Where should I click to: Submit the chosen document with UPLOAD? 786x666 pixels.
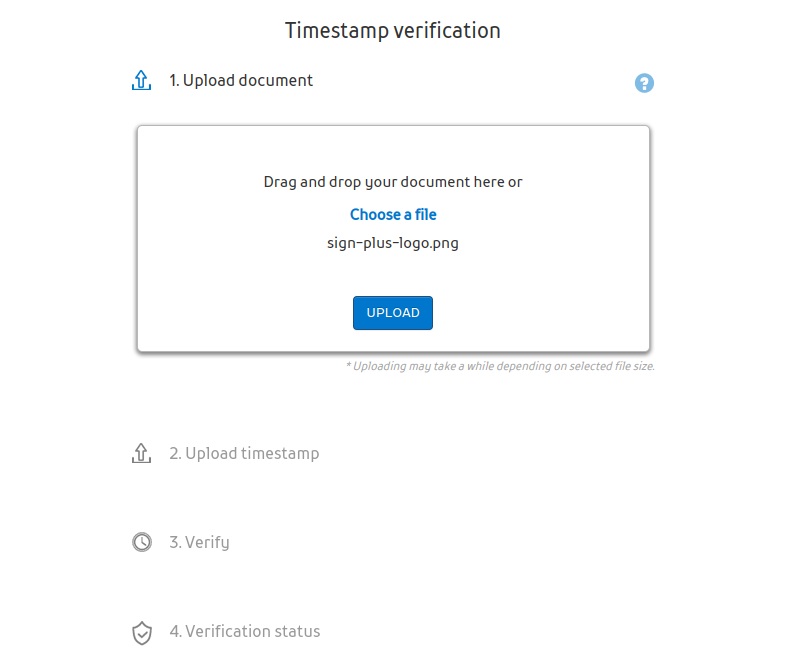point(393,313)
